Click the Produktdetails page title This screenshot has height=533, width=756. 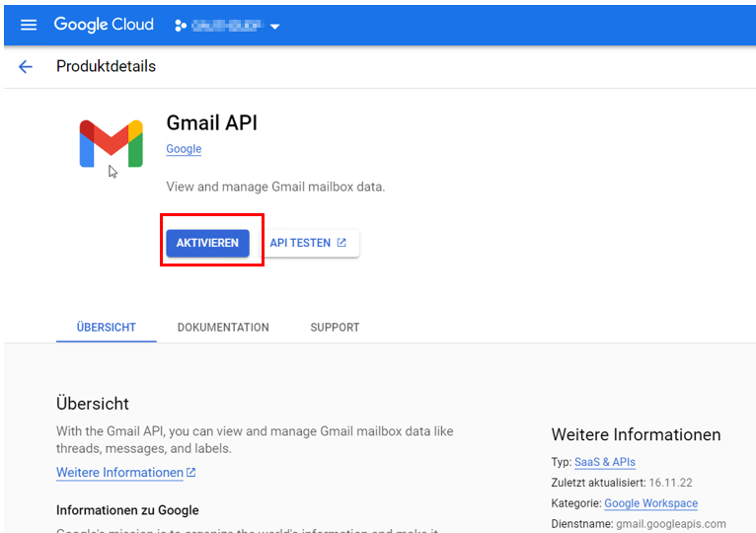pos(106,66)
